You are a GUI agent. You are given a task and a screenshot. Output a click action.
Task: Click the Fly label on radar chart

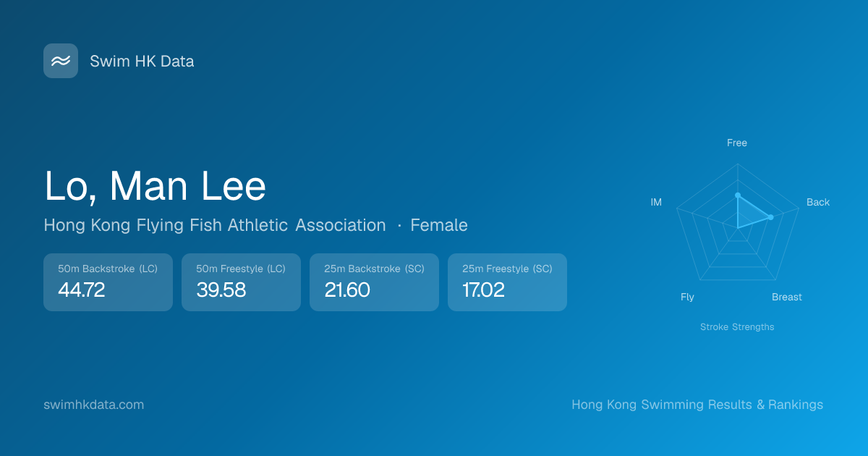[x=687, y=297]
